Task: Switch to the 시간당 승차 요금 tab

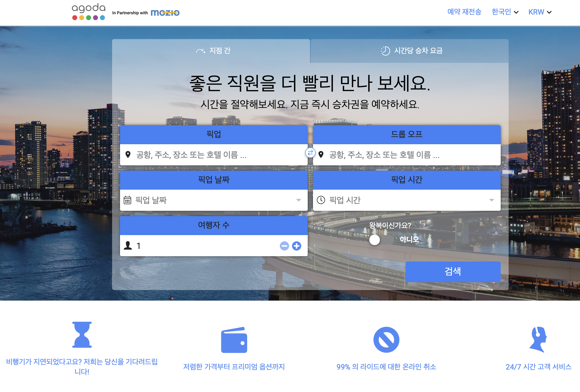Action: (x=409, y=51)
